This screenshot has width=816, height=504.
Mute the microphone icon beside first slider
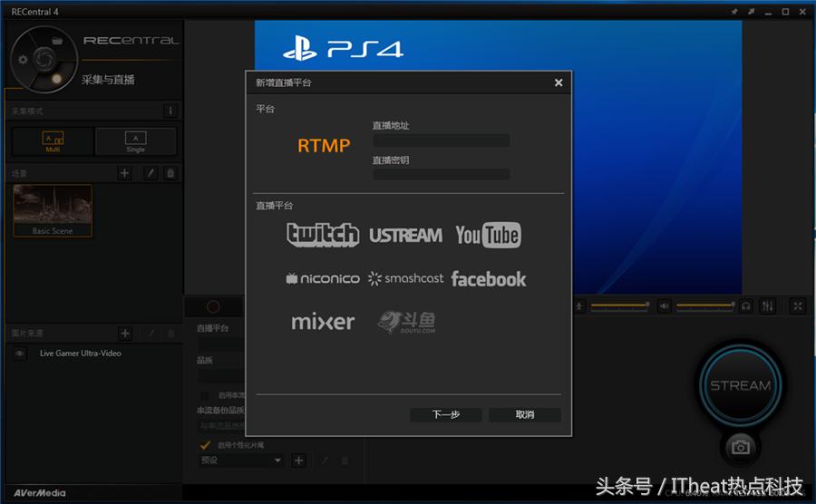[x=579, y=306]
